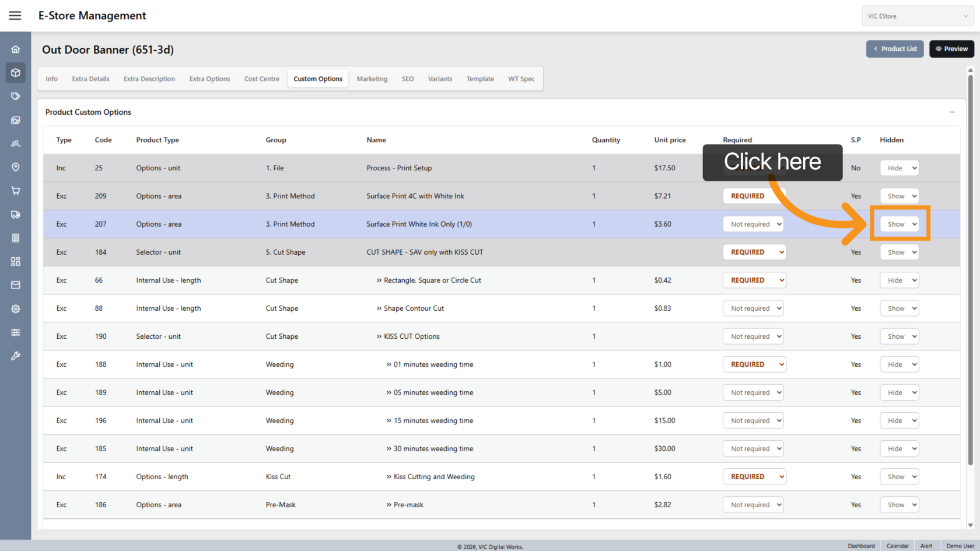Switch to the Extra Options tab
Image resolution: width=980 pixels, height=551 pixels.
click(x=209, y=79)
